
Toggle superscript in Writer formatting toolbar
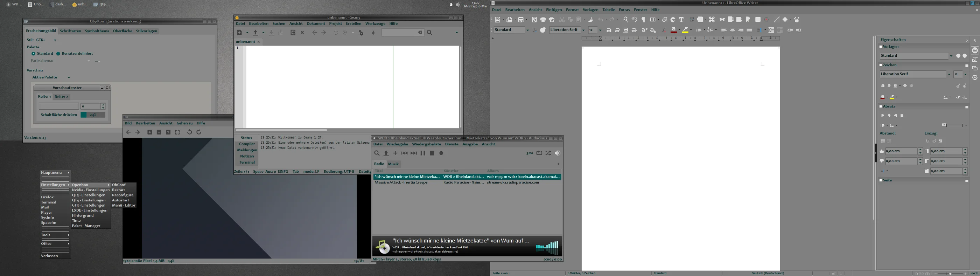pyautogui.click(x=644, y=30)
